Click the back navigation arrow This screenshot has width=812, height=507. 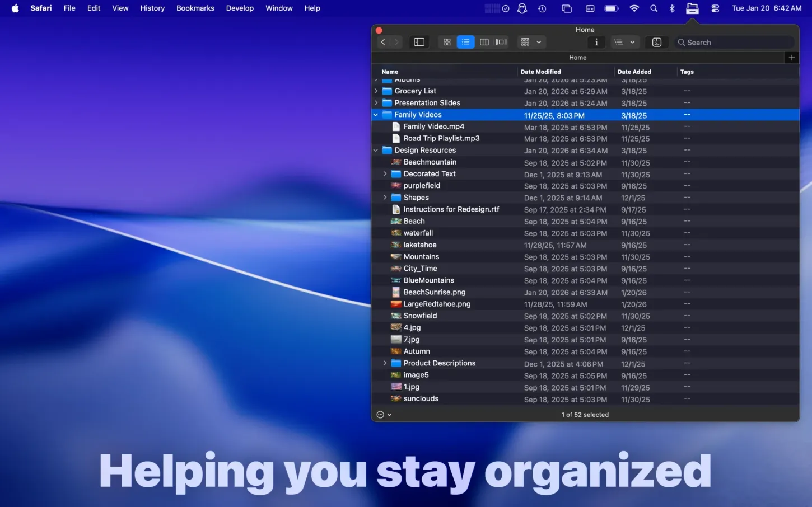(383, 42)
